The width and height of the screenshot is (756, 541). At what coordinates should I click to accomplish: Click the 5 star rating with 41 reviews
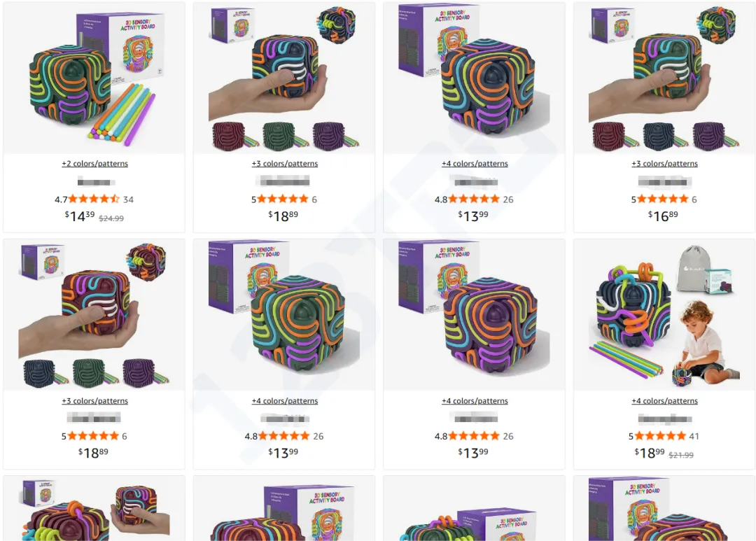click(664, 436)
